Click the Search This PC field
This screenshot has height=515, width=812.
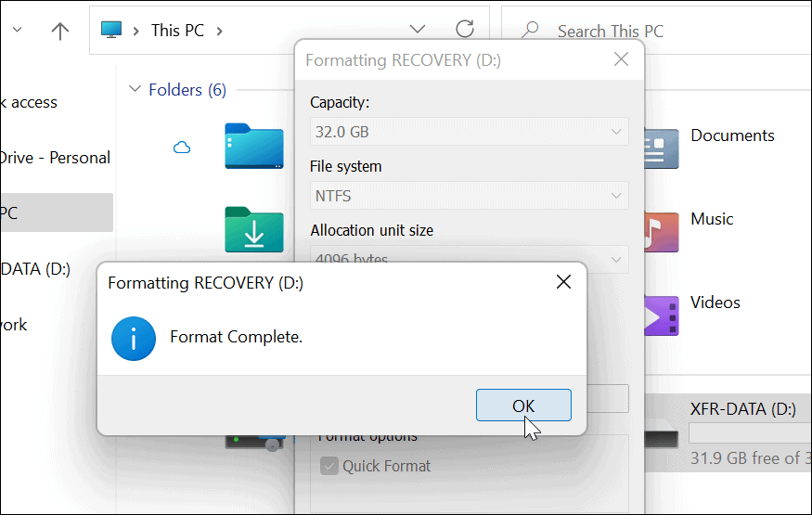coord(657,31)
